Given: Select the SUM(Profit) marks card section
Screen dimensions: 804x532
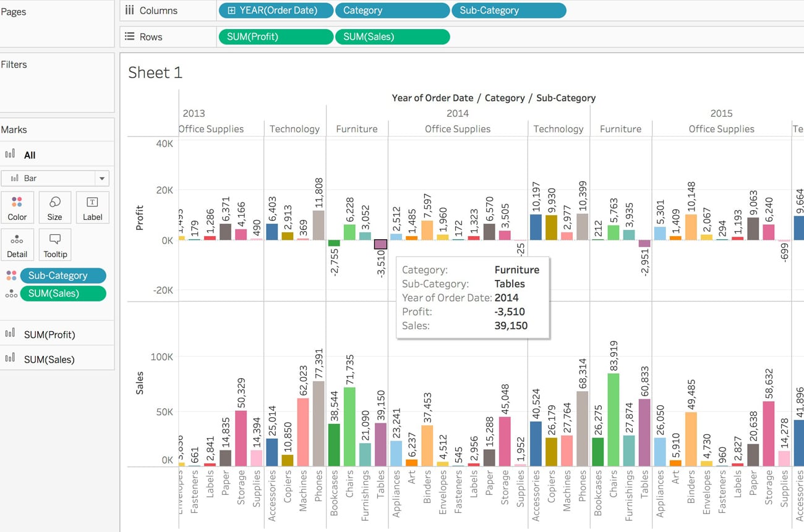Looking at the screenshot, I should (49, 334).
